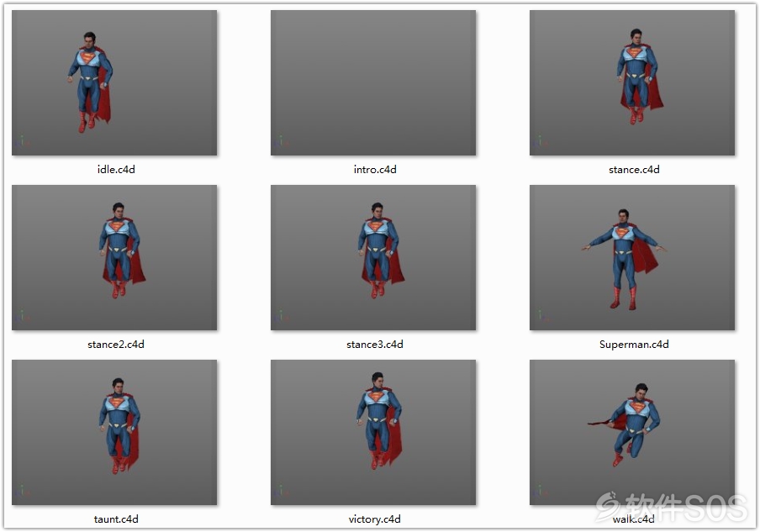The image size is (760, 532).
Task: Select the stance.c4d thumbnail
Action: pos(632,83)
